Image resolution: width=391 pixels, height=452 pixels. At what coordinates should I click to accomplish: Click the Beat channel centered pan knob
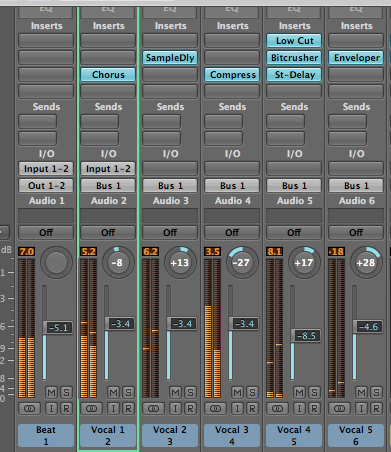click(x=56, y=263)
